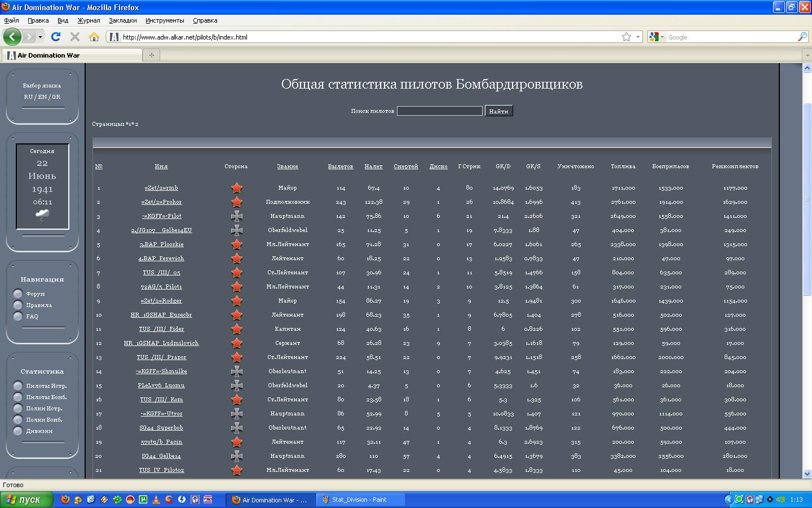This screenshot has height=508, width=812.
Task: Click the search magnifier icon
Action: point(802,37)
